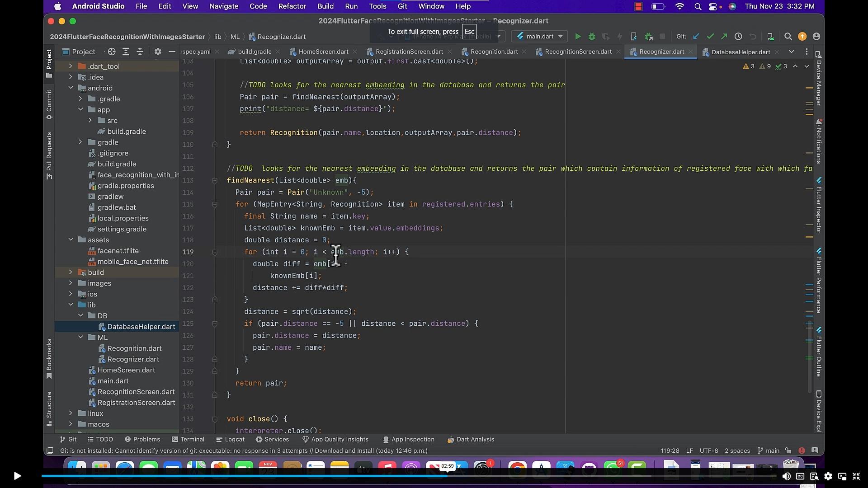Open Bookmarks tool window
This screenshot has height=488, width=868.
[49, 359]
